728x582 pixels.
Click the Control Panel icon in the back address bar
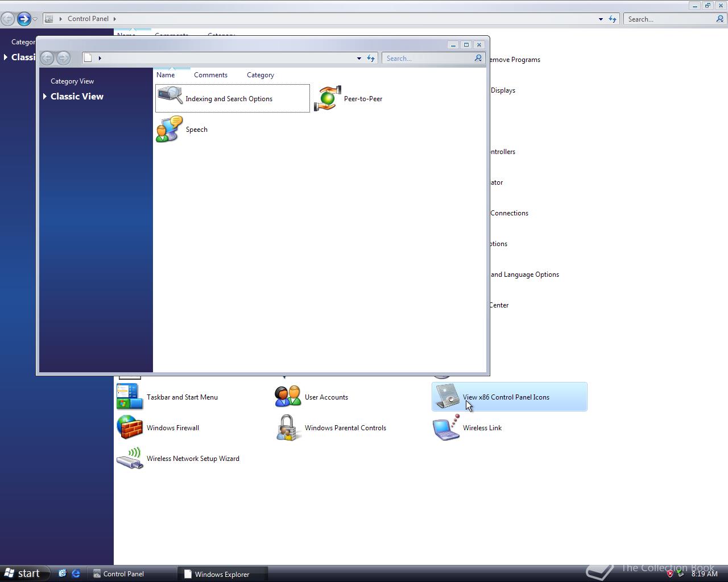[49, 19]
